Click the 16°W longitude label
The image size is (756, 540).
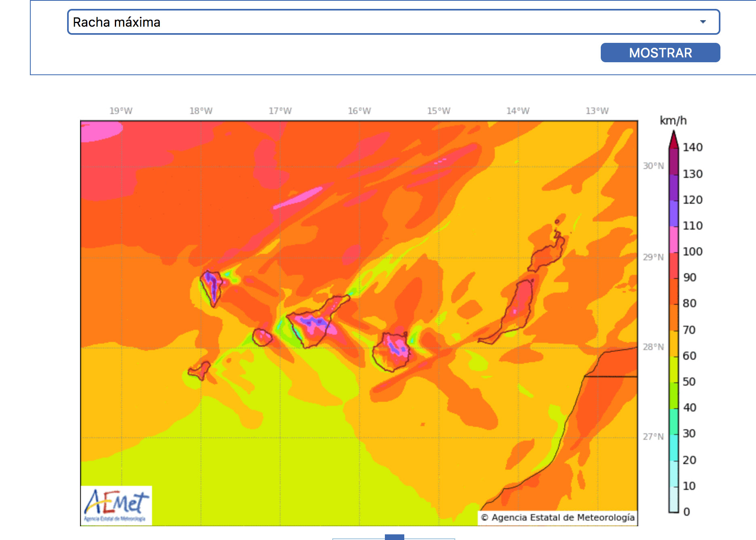pos(359,111)
